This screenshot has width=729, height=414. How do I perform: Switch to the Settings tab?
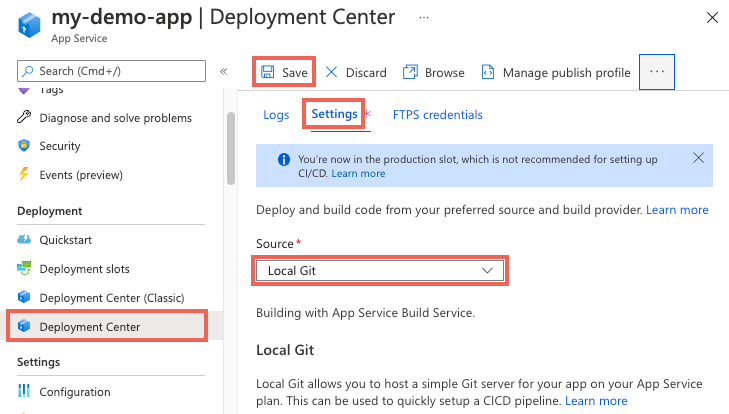click(x=334, y=114)
